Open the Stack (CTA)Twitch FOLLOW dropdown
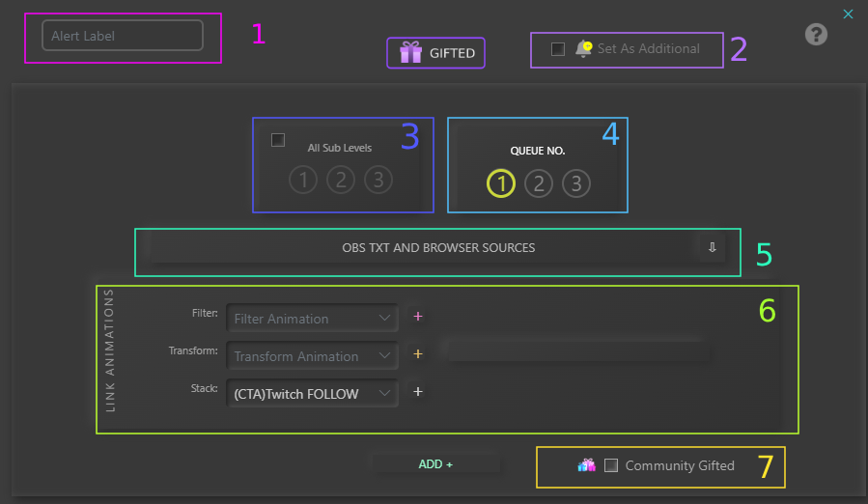This screenshot has width=868, height=504. pyautogui.click(x=313, y=393)
